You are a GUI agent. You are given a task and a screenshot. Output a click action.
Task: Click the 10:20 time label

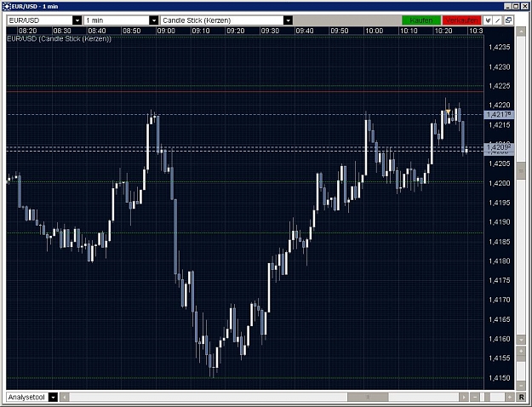(443, 31)
